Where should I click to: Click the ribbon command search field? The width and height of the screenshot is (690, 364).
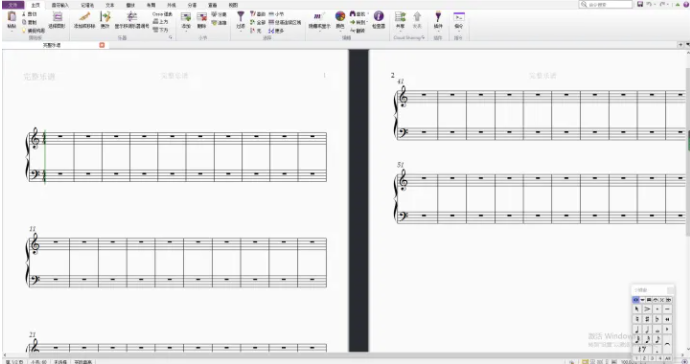[606, 4]
